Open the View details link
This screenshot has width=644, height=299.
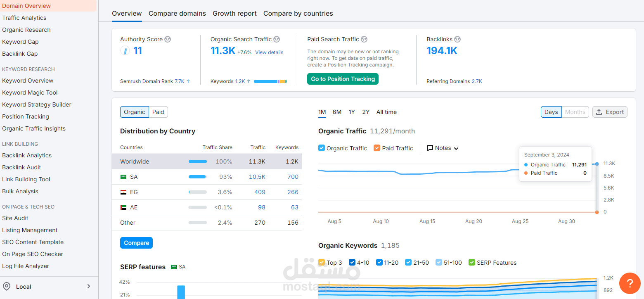(x=269, y=52)
